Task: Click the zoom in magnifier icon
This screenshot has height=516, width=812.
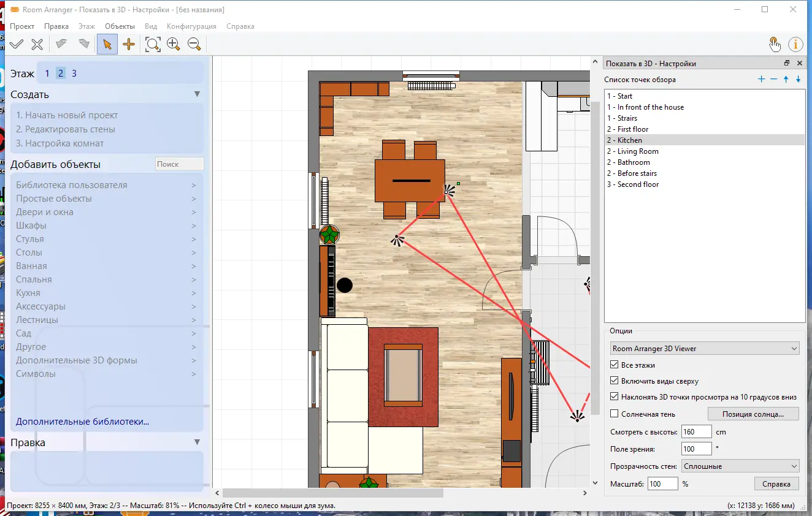Action: [174, 44]
